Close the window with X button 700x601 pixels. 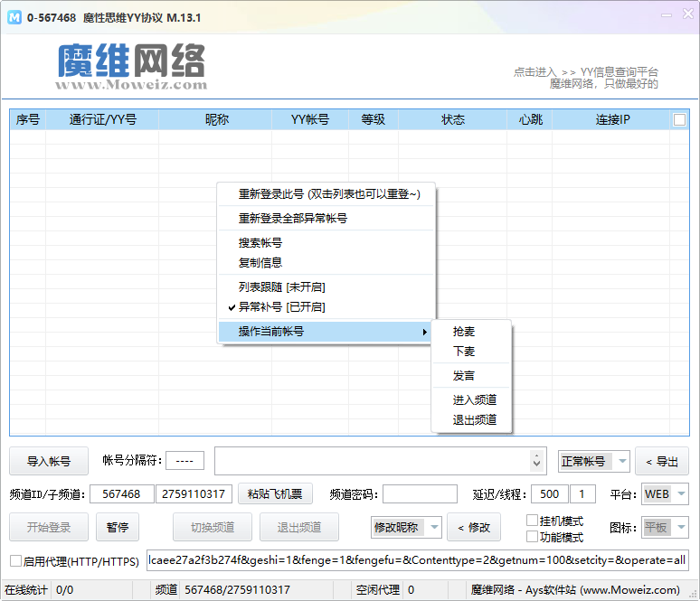pos(688,14)
